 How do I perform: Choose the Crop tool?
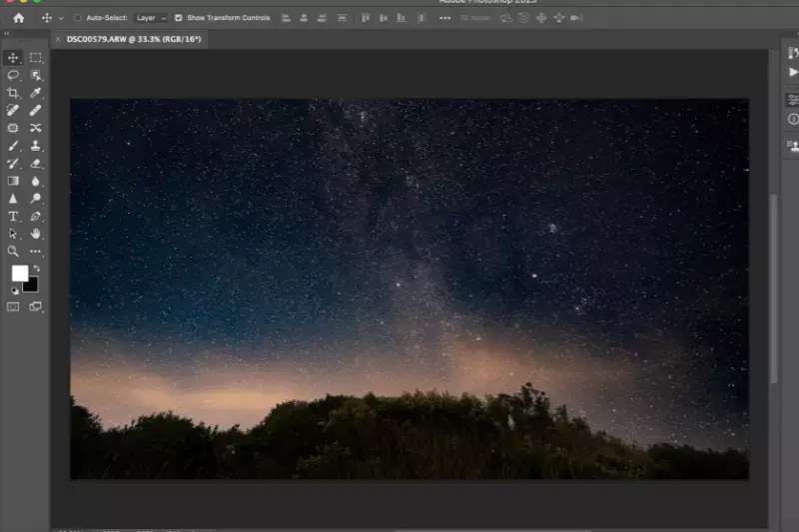pos(14,93)
